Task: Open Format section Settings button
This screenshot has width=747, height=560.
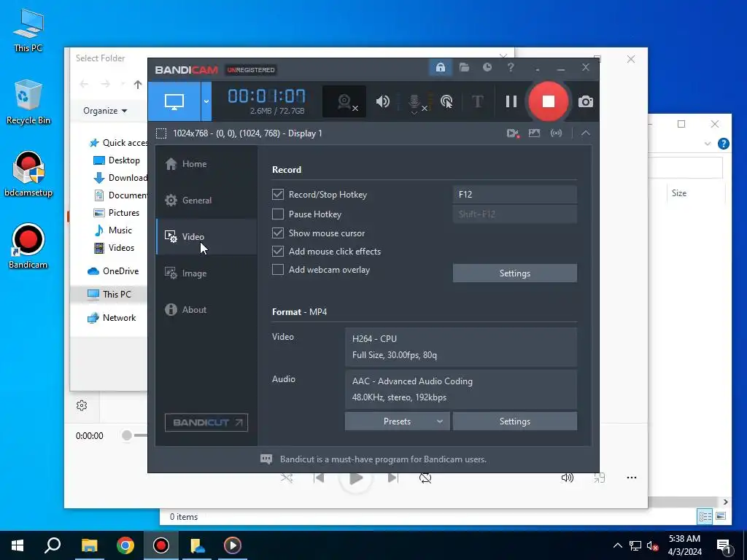Action: point(514,421)
